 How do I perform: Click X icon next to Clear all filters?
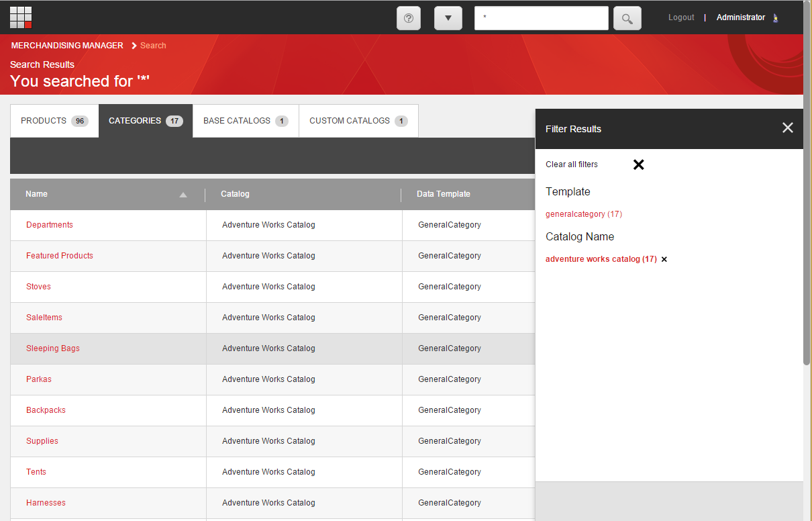tap(638, 164)
